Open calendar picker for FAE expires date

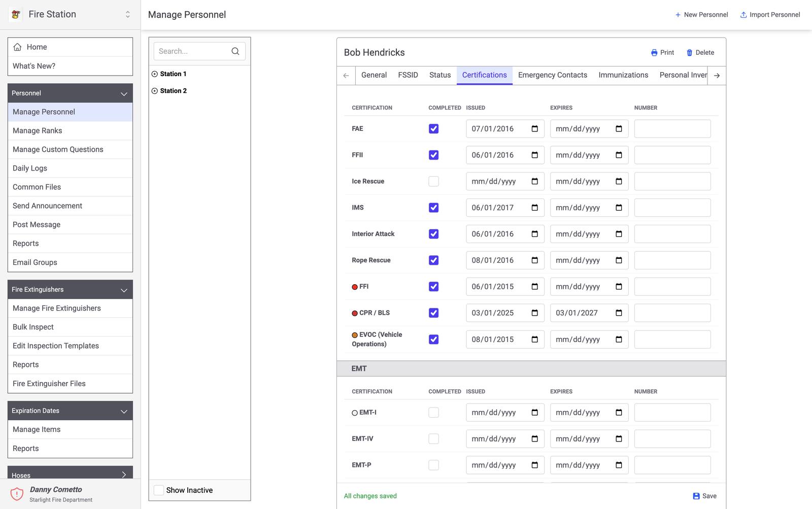619,129
